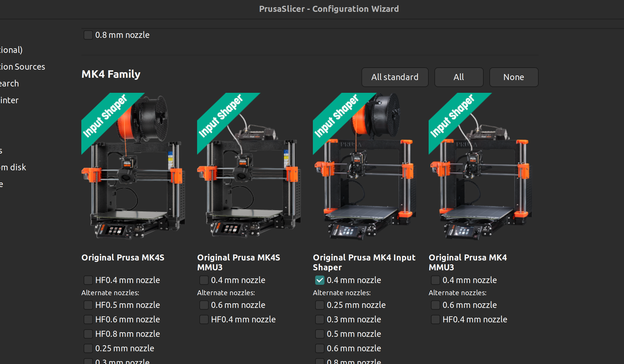Image resolution: width=624 pixels, height=364 pixels.
Task: Click the All standard button
Action: pyautogui.click(x=395, y=77)
